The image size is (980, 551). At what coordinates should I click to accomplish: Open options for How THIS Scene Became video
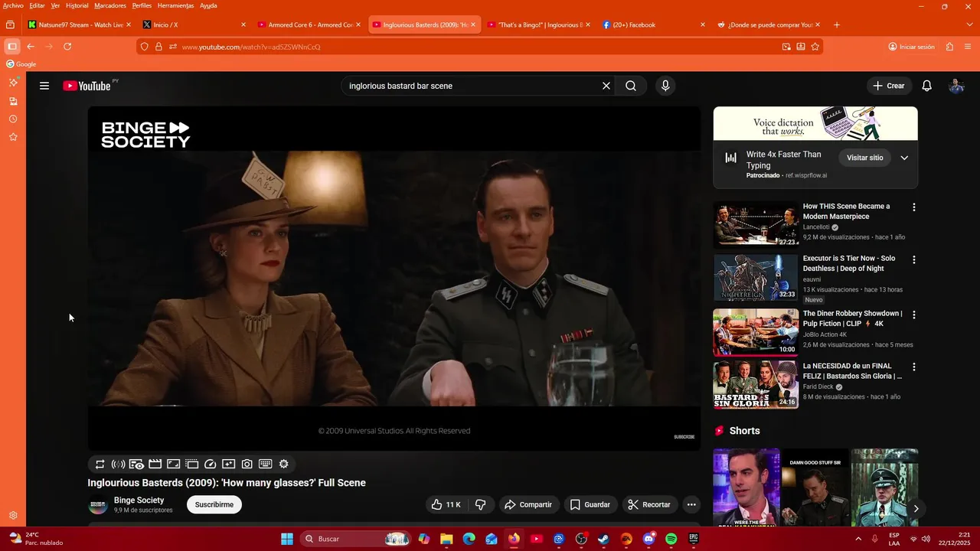[x=913, y=207]
